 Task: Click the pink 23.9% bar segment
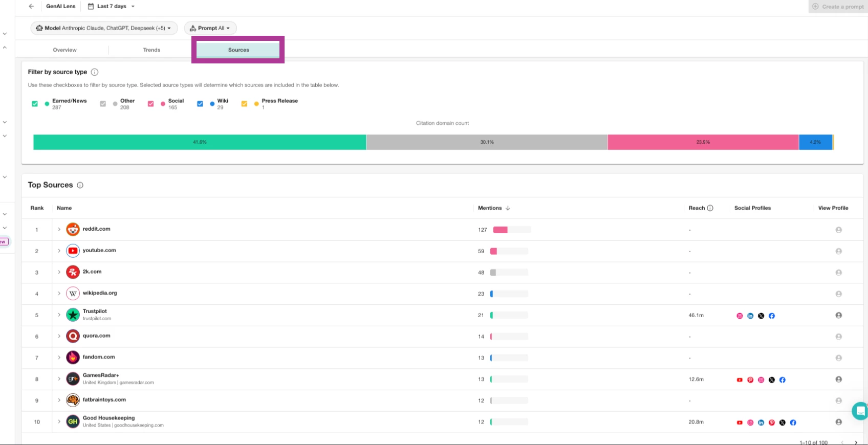click(x=703, y=142)
